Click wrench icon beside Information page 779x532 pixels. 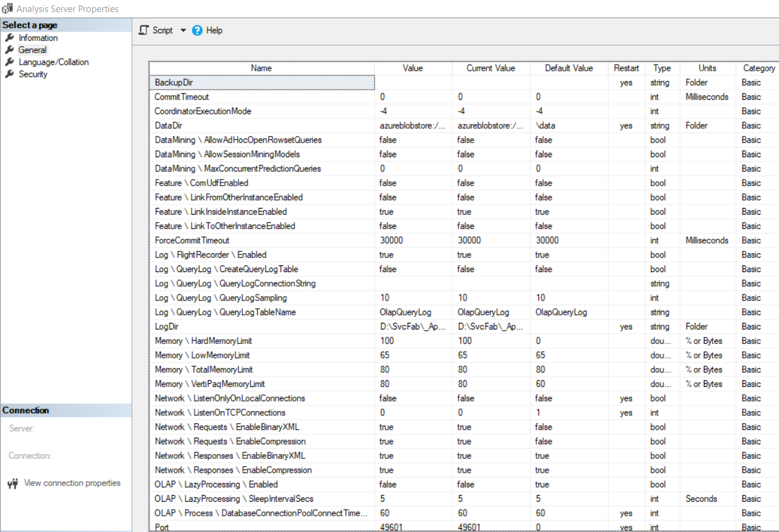(9, 38)
